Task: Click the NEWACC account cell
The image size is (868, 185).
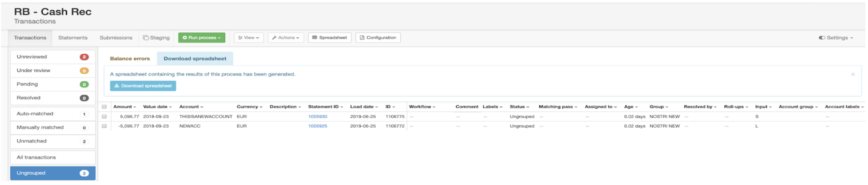Action: 190,126
